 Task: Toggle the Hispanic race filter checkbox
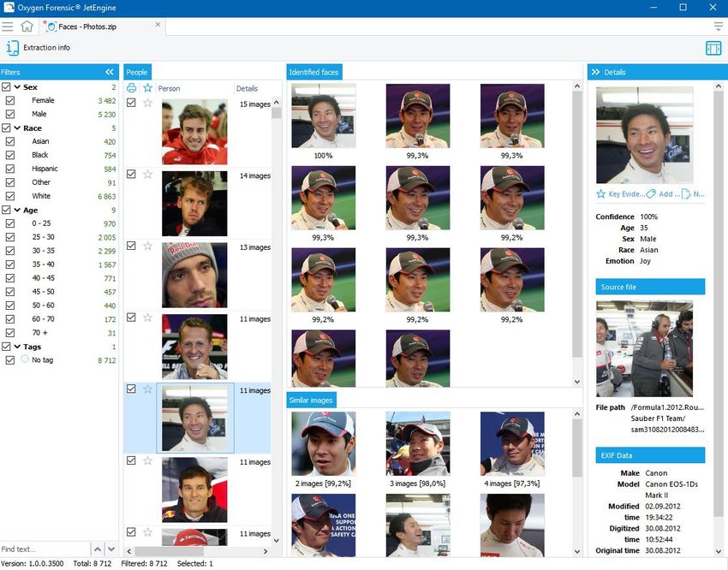[x=10, y=169]
